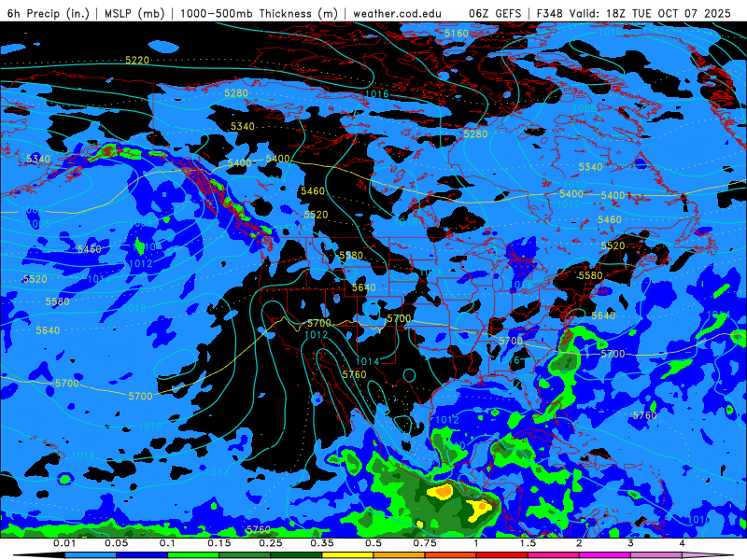Pick the yellow legend swatch after 0.35
Viewport: 747px width, 560px height.
click(347, 555)
